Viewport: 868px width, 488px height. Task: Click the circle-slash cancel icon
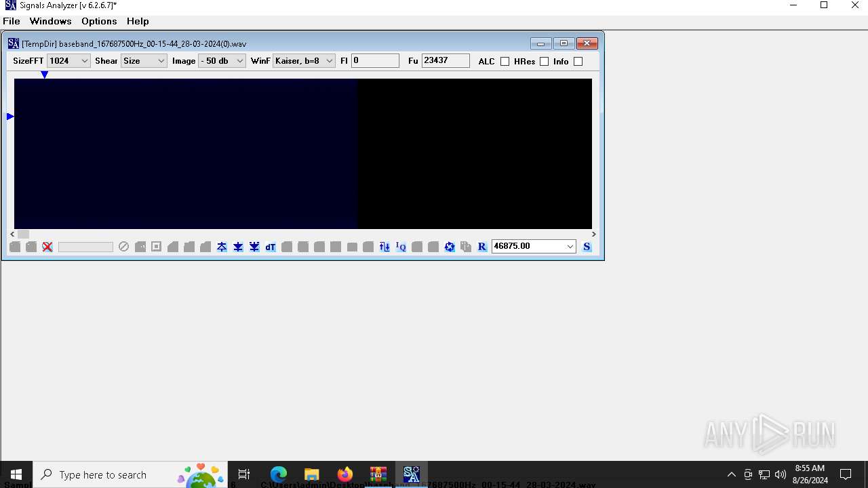click(123, 247)
